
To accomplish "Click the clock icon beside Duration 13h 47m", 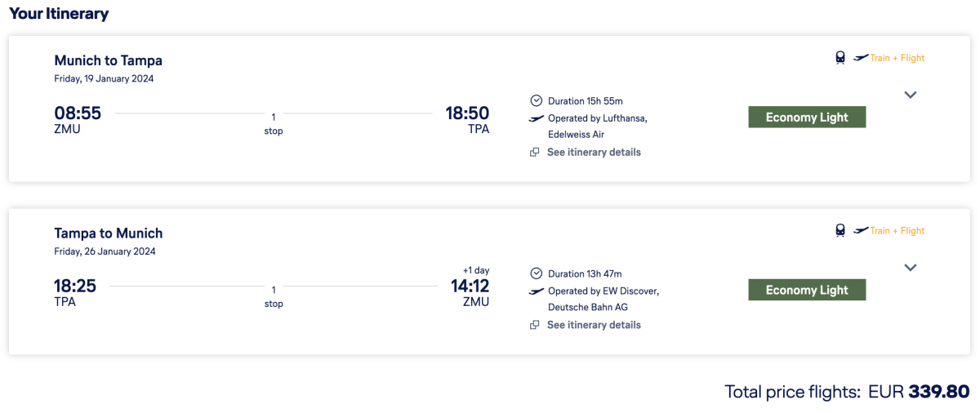I will click(x=536, y=274).
